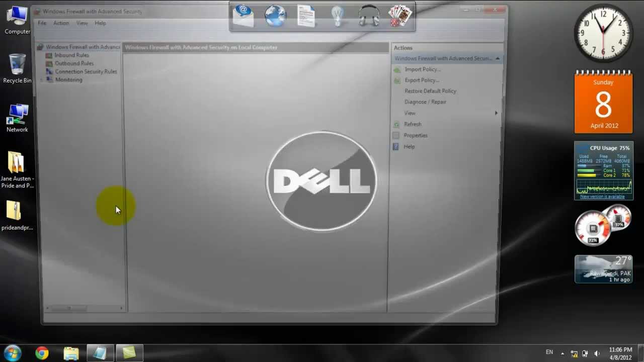Image resolution: width=644 pixels, height=362 pixels.
Task: Click the calendar gadget showing Sunday 8
Action: coord(603,102)
